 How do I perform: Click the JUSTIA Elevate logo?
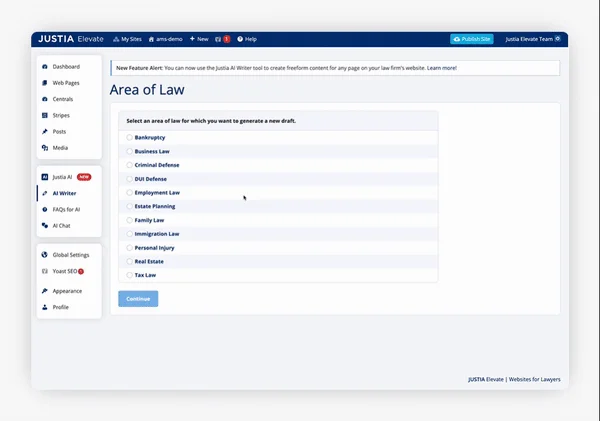[x=71, y=39]
